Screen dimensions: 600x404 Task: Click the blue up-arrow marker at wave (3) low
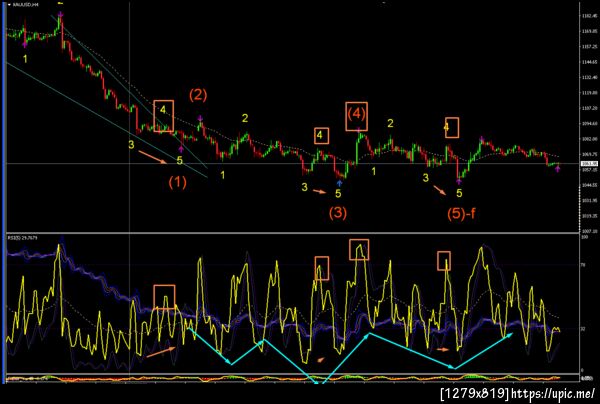(339, 183)
